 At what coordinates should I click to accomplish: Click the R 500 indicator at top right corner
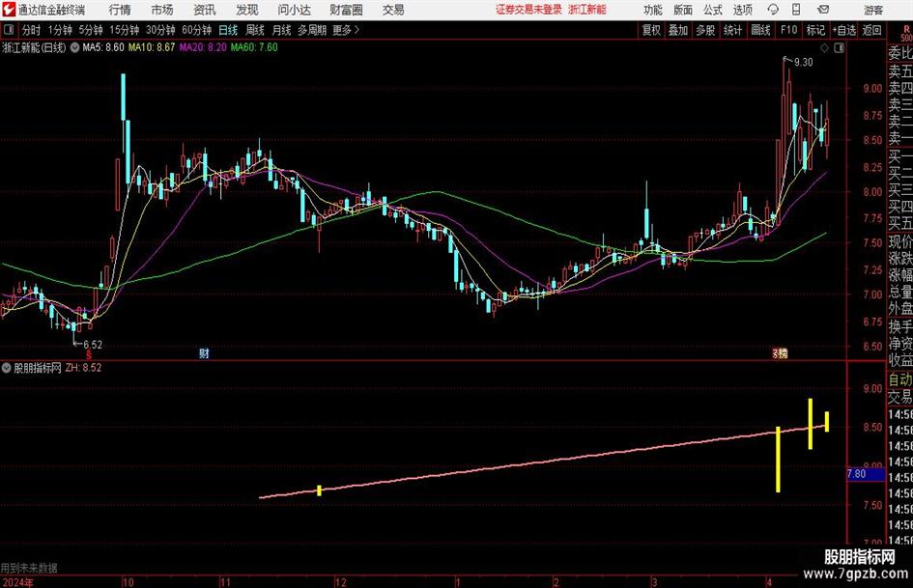[x=905, y=34]
